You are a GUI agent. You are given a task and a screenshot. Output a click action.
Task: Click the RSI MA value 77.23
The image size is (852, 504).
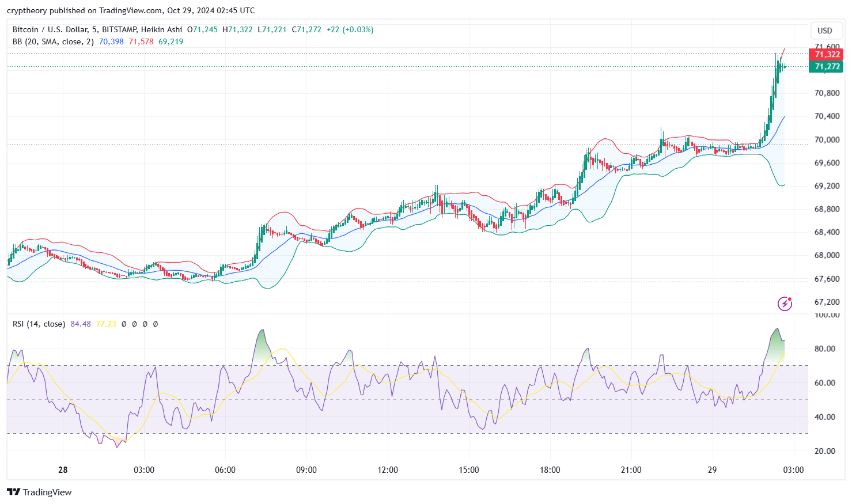click(x=106, y=324)
